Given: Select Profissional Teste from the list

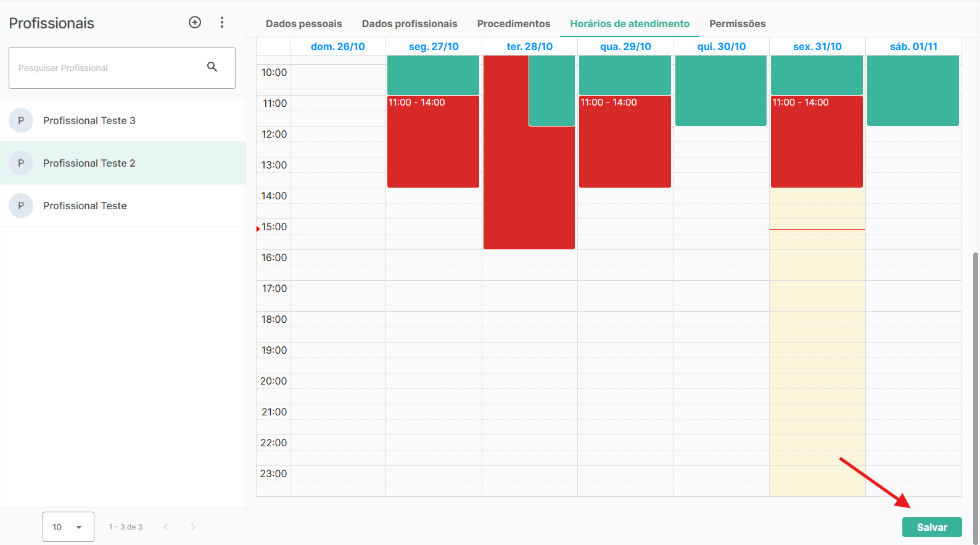Looking at the screenshot, I should (x=85, y=206).
